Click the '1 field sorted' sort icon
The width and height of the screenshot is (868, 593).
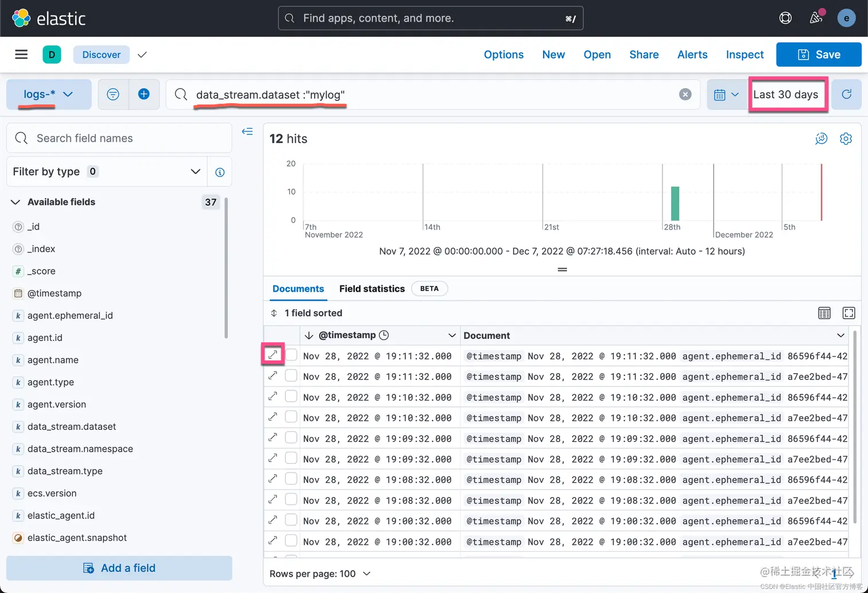point(274,313)
